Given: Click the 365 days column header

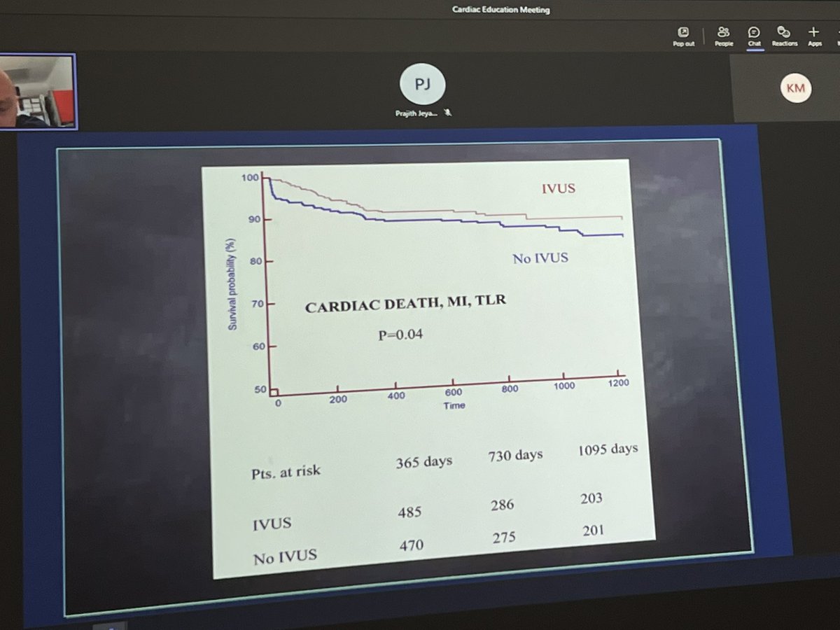Looking at the screenshot, I should [x=423, y=462].
